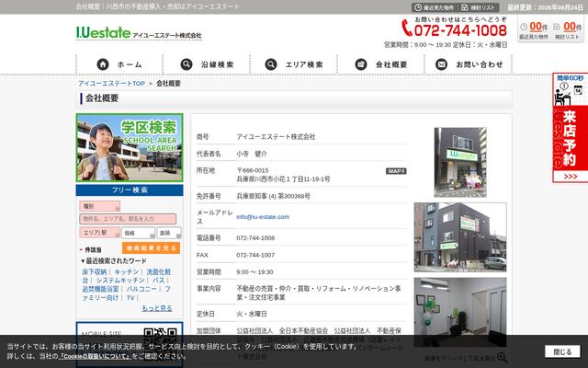The image size is (588, 368).
Task: Click the representative name 小寺 健介
Action: (252, 154)
